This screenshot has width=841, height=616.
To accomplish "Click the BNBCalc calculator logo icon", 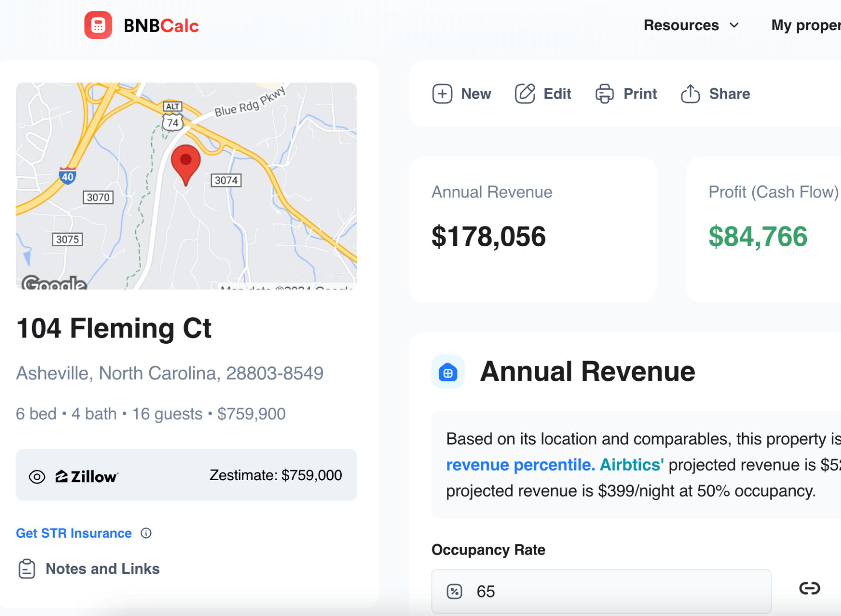I will [98, 25].
